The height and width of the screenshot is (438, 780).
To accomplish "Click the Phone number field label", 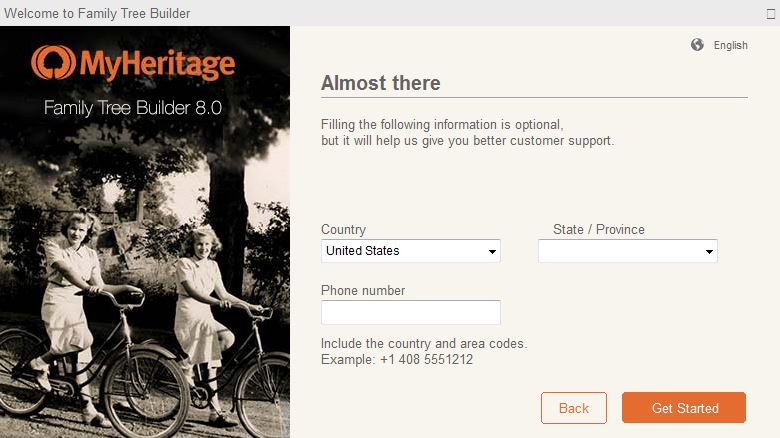I will pyautogui.click(x=362, y=290).
